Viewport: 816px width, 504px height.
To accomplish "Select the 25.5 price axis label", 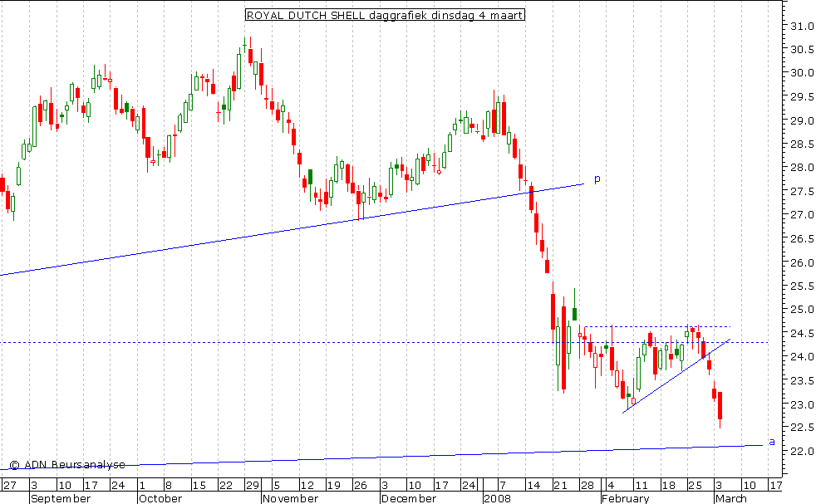I will coord(801,286).
